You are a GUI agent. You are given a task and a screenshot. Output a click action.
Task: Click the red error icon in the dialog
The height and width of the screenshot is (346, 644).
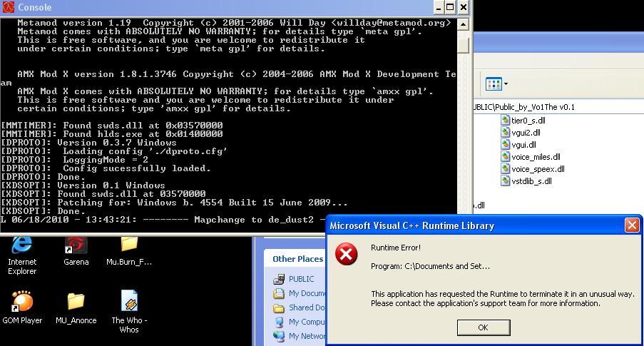pos(346,253)
